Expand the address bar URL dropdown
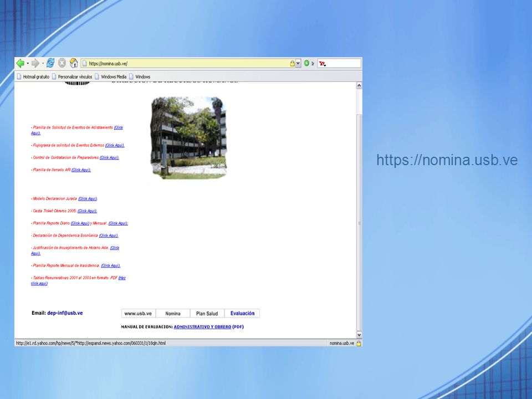Image resolution: width=532 pixels, height=399 pixels. point(298,63)
